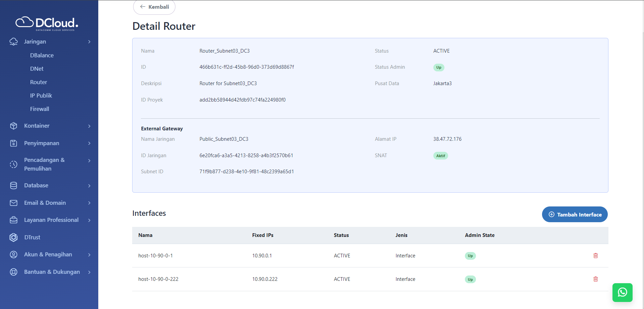Expand the Layanan Professional chevron
Image resolution: width=644 pixels, height=309 pixels.
pyautogui.click(x=89, y=220)
